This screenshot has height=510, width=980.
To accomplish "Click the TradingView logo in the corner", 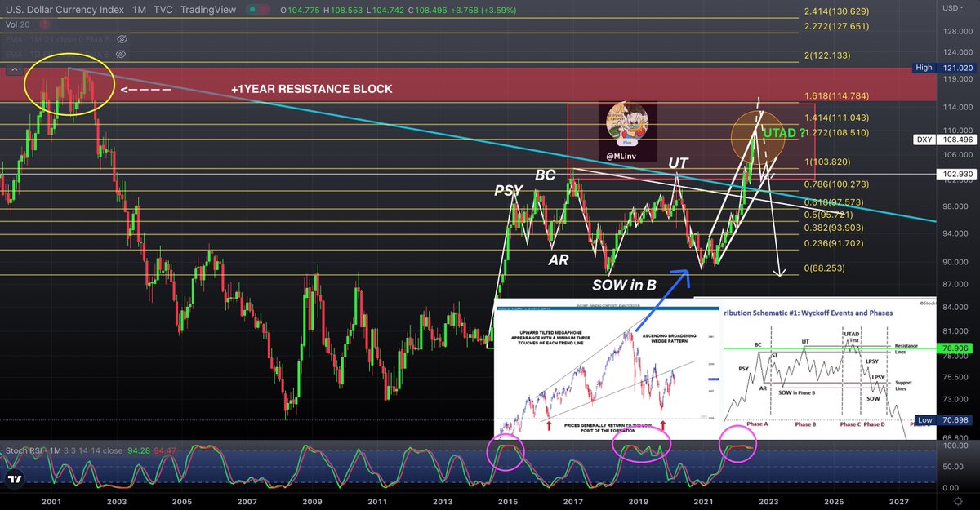I will click(x=14, y=481).
